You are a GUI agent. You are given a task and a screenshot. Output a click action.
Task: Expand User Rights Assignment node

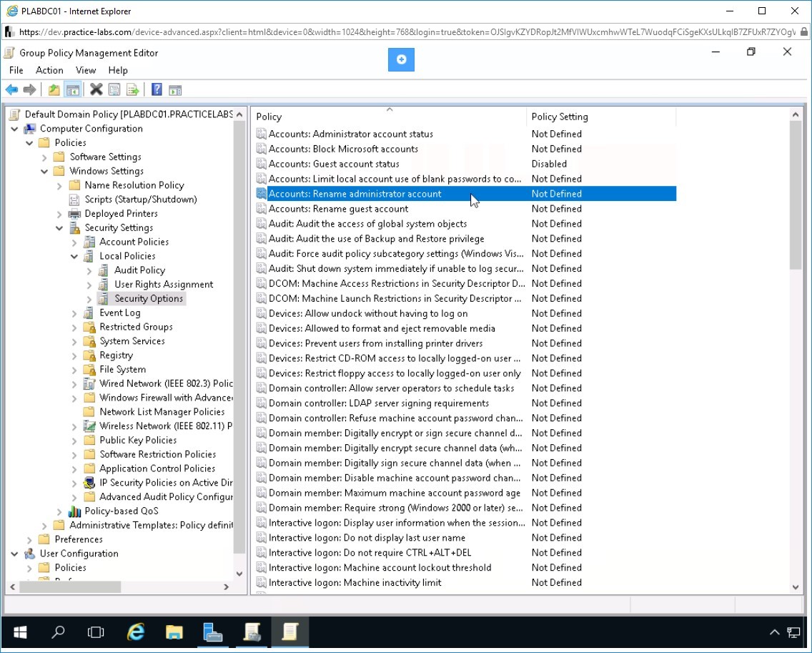(x=89, y=285)
